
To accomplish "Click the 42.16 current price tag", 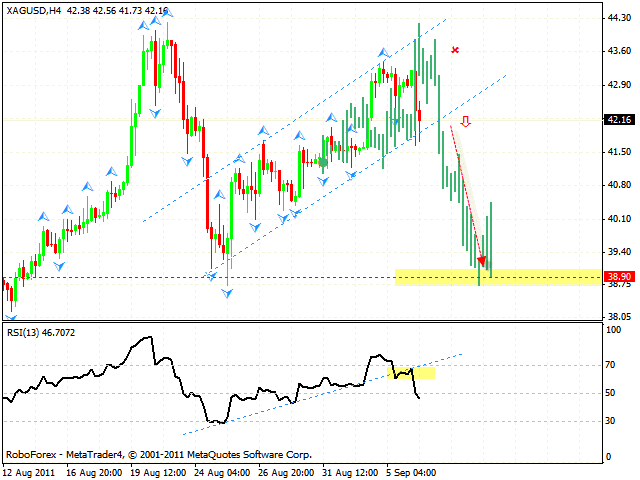I will tap(620, 119).
